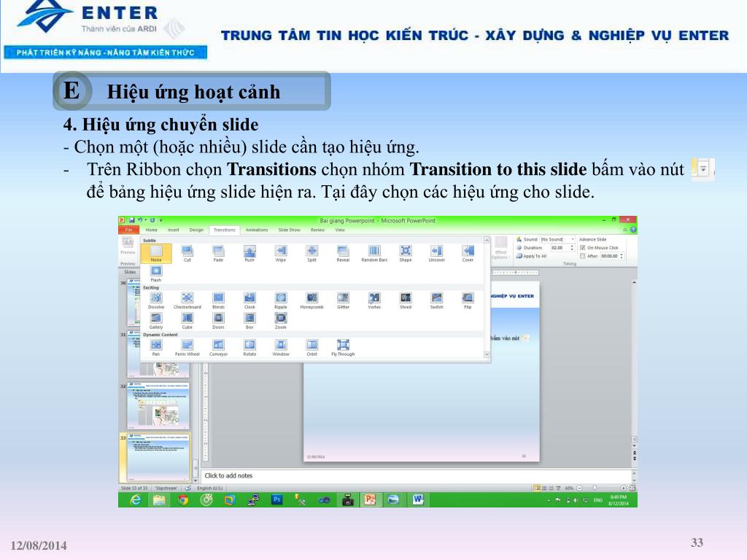
Task: Pick the Ripple transition
Action: [281, 300]
